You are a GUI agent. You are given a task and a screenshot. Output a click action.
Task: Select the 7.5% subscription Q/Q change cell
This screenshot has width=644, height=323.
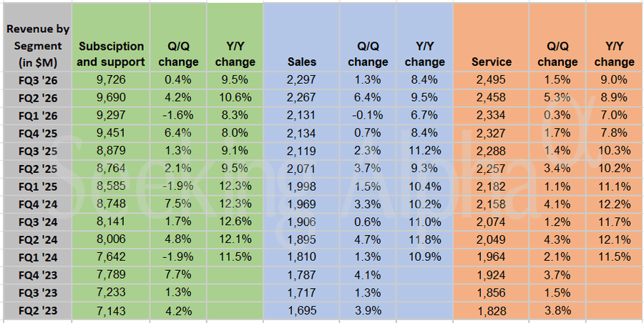177,204
